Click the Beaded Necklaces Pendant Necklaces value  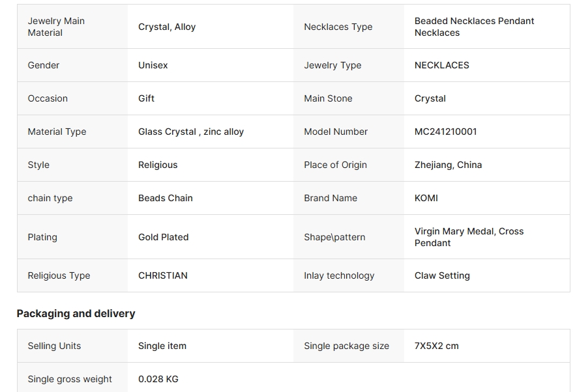point(474,27)
